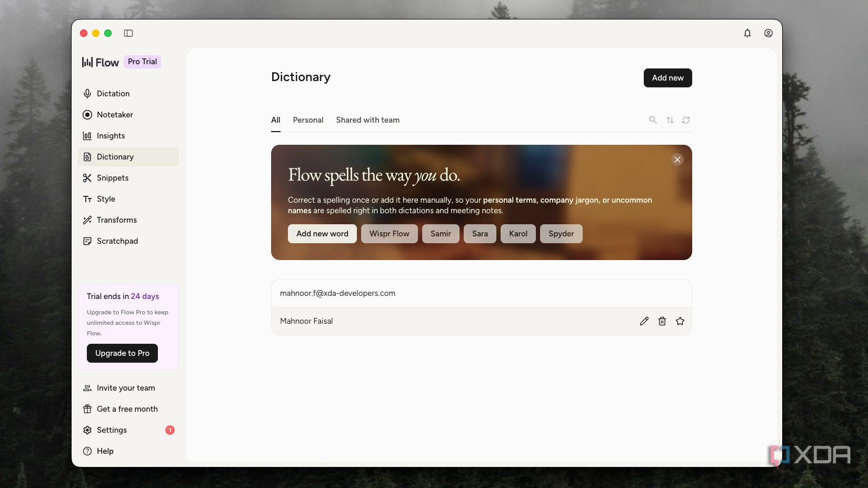Open Notetaker in the sidebar

click(128, 115)
